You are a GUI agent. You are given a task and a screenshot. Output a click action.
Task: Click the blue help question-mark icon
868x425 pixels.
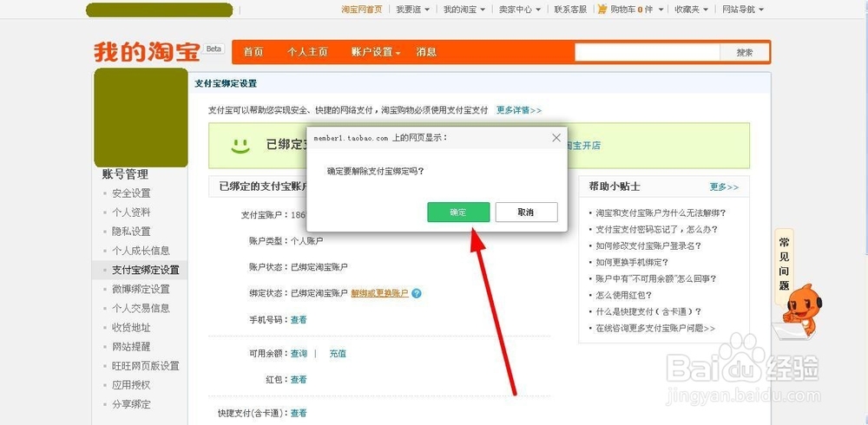(417, 293)
